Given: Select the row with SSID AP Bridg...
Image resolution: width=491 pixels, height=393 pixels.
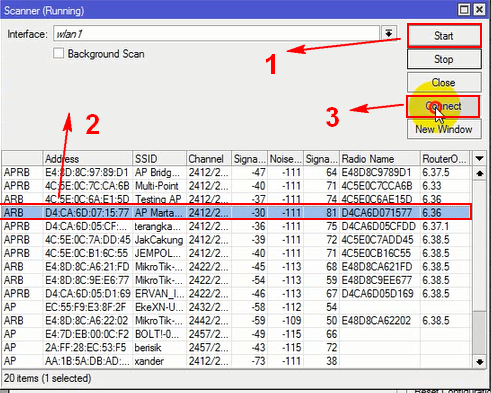Looking at the screenshot, I should click(x=236, y=173).
